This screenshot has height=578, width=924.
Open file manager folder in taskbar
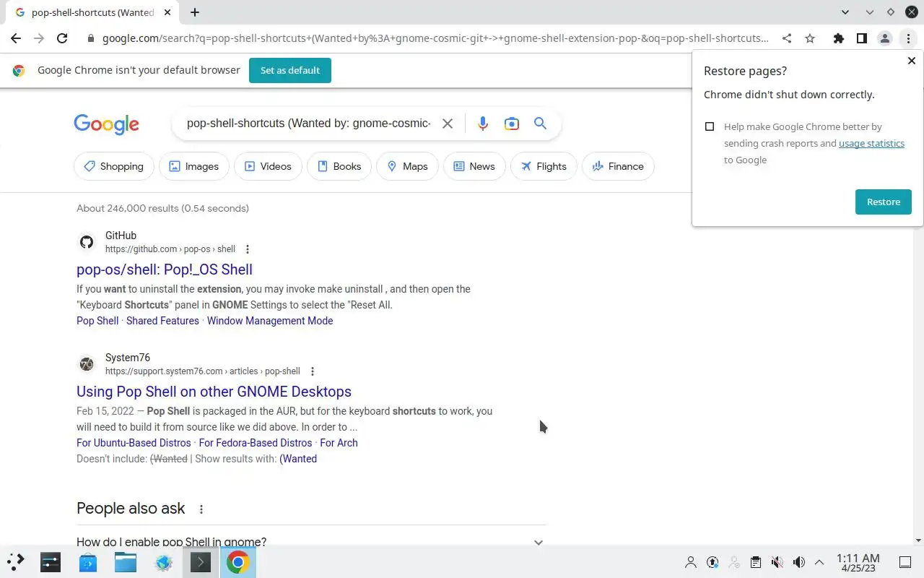click(125, 561)
